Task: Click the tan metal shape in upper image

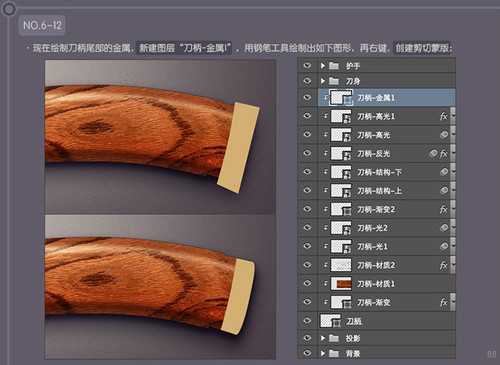Action: click(x=238, y=147)
